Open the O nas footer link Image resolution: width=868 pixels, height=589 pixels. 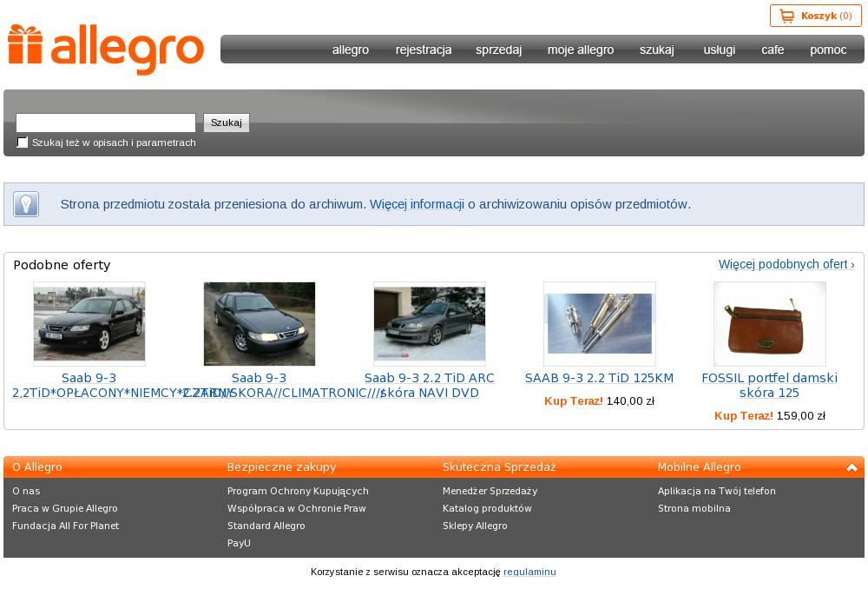(x=26, y=491)
